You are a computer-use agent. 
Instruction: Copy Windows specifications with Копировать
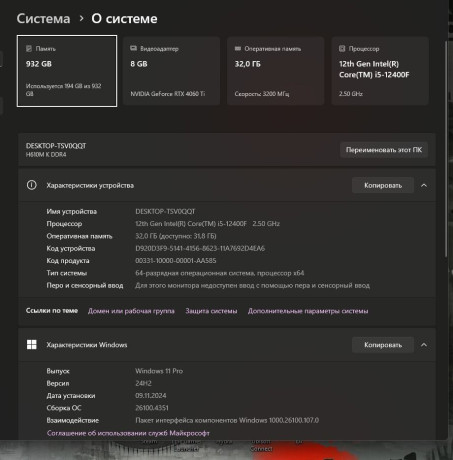click(383, 345)
